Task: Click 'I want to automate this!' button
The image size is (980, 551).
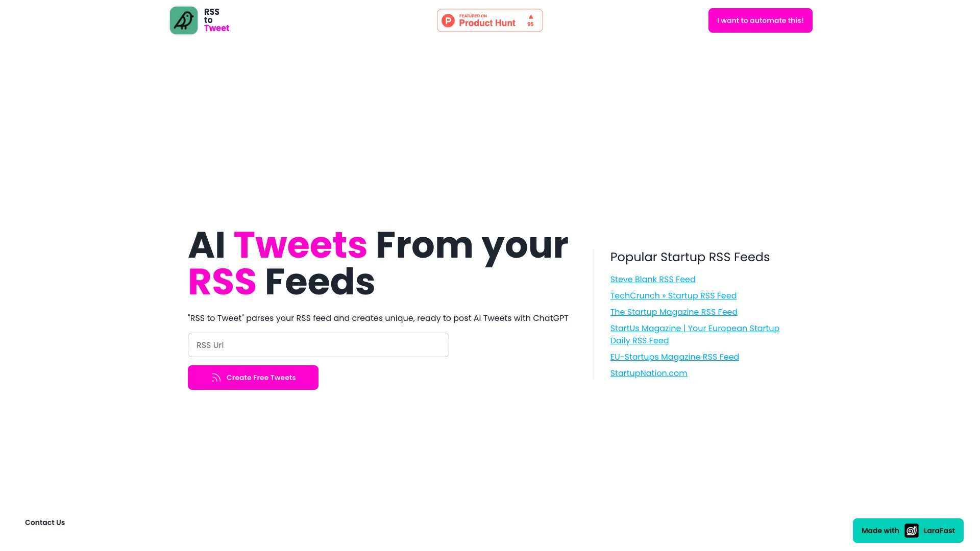Action: pos(760,20)
